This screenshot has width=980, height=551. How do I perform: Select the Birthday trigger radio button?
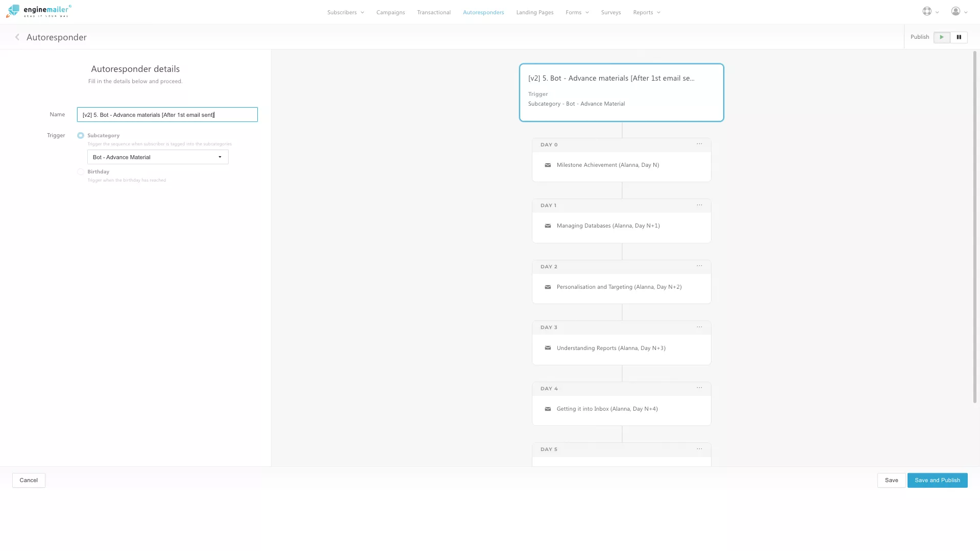(x=81, y=172)
